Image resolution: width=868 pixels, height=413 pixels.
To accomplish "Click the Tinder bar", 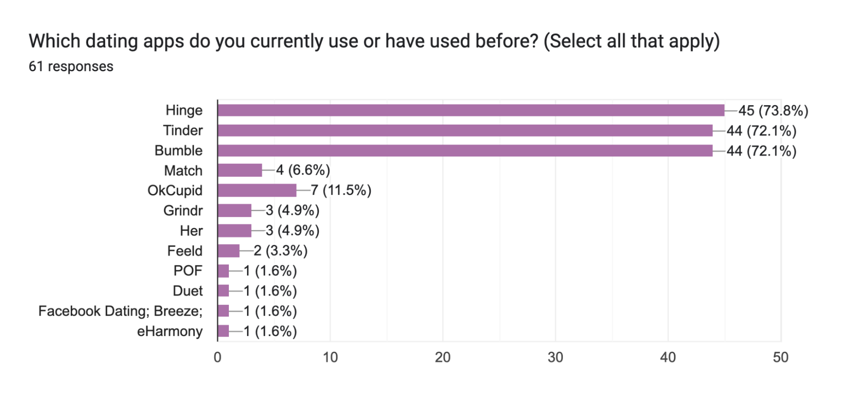I will [465, 130].
